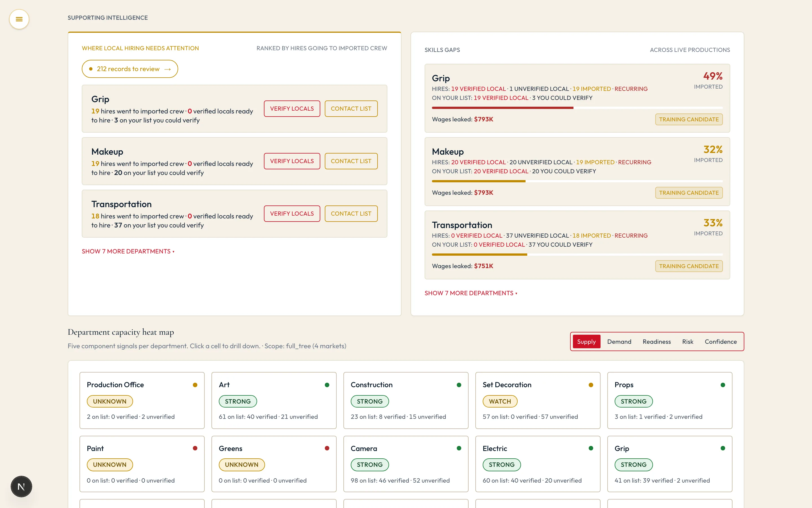The image size is (812, 508).
Task: Open the hamburger menu button
Action: coord(19,19)
